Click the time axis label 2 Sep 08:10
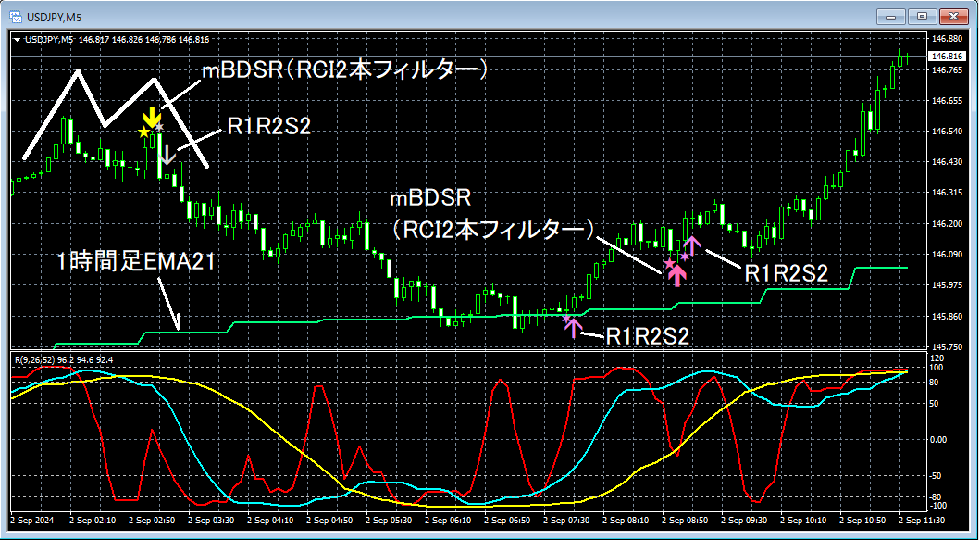The image size is (980, 540). click(626, 520)
